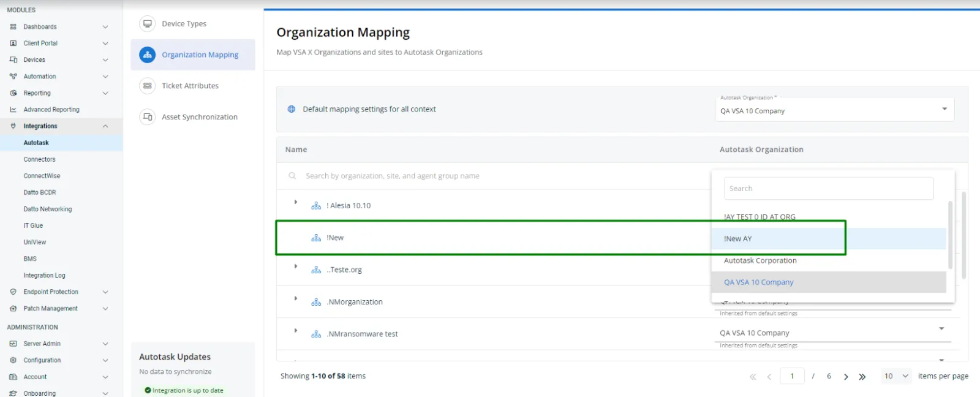Expand the .NMorganization tree row
980x397 pixels.
[296, 298]
